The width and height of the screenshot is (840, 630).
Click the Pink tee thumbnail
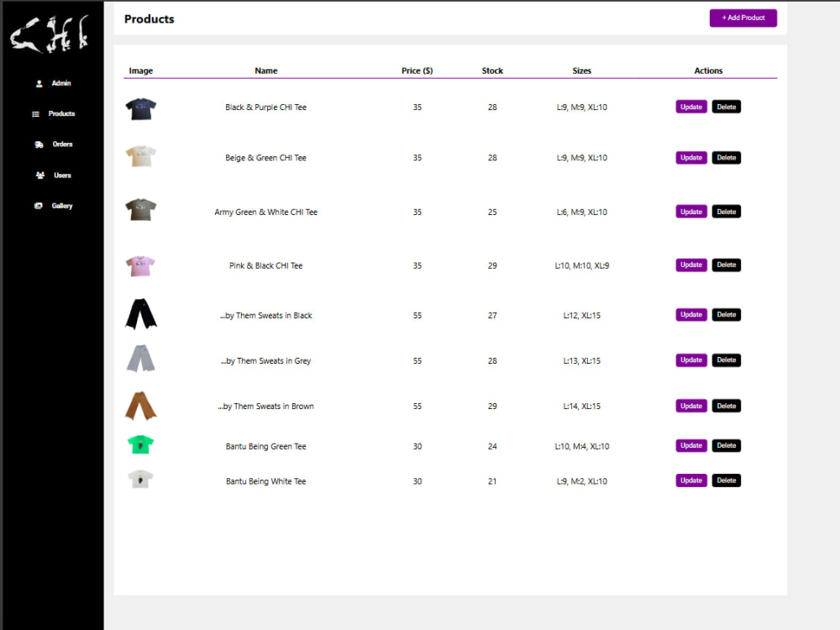click(x=140, y=265)
